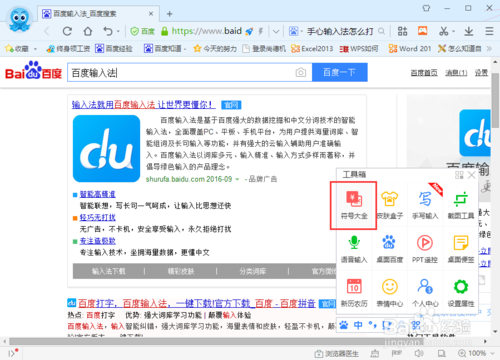Open the 新历农历 calendar

[x=354, y=293]
